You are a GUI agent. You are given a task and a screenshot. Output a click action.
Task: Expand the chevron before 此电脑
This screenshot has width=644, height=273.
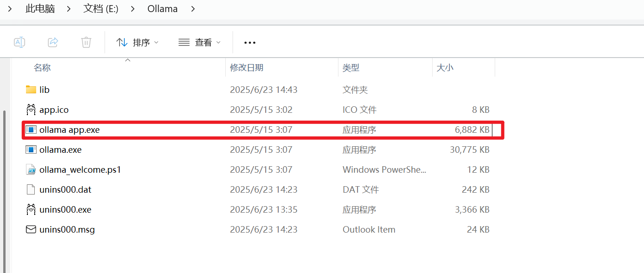coord(10,9)
